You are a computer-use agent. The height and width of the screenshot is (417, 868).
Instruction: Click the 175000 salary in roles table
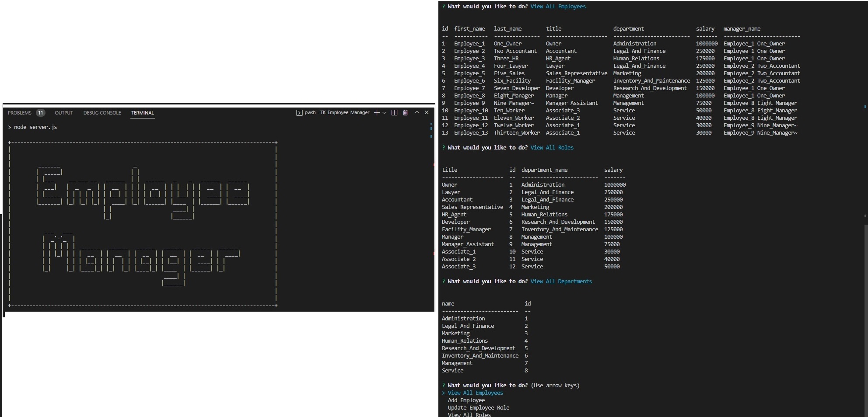(613, 215)
